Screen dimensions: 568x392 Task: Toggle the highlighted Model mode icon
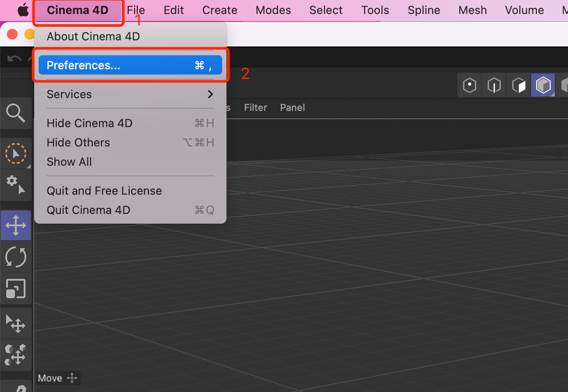[543, 85]
